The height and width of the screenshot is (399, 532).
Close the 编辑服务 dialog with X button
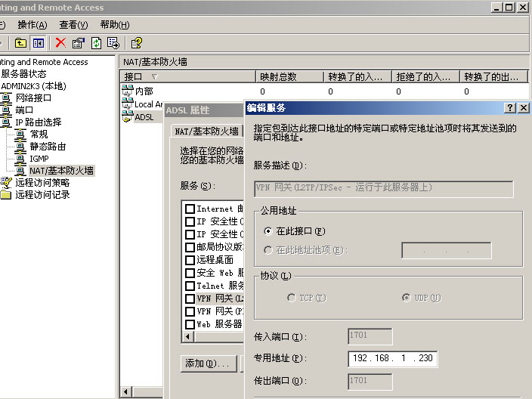[524, 108]
